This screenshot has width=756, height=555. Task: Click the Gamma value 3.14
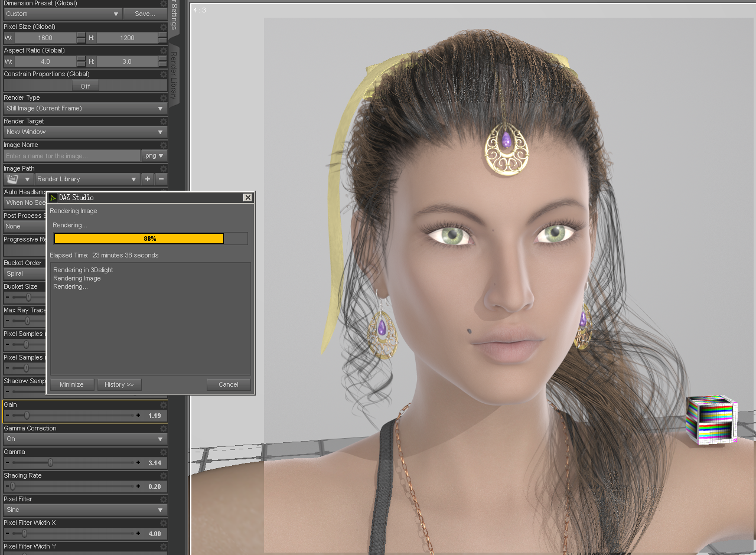point(155,463)
